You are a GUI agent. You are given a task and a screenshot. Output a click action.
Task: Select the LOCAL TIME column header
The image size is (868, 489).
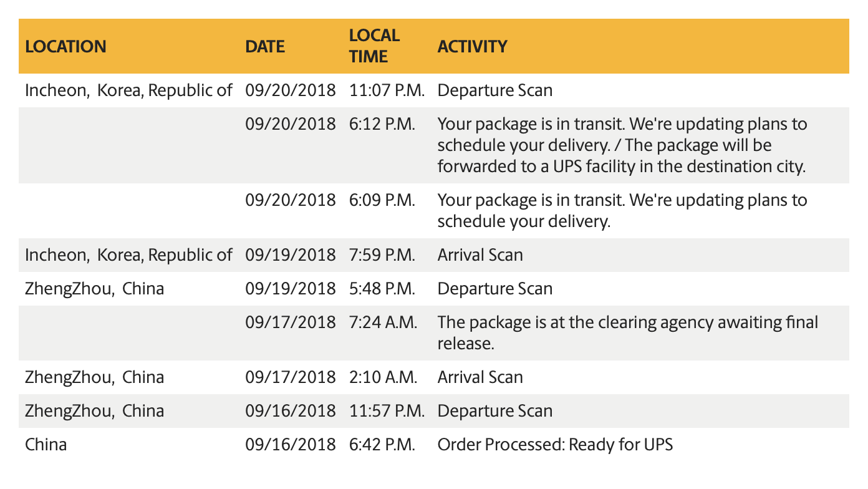(x=374, y=46)
